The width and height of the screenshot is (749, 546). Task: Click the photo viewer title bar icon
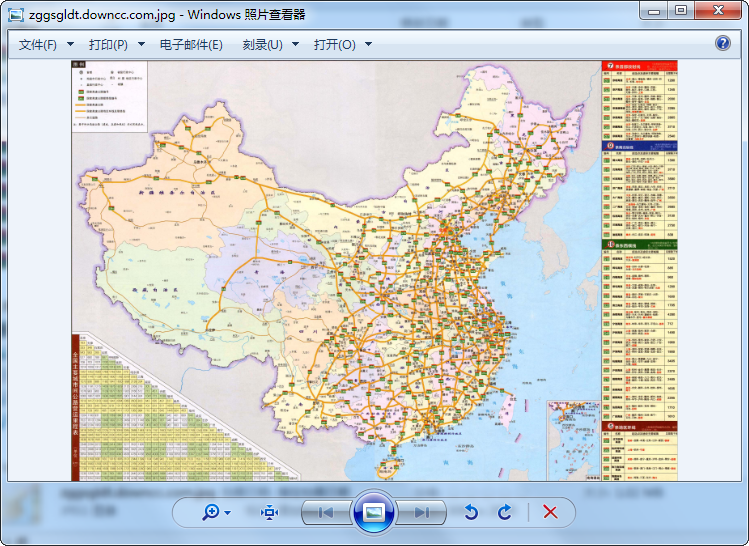(x=16, y=14)
